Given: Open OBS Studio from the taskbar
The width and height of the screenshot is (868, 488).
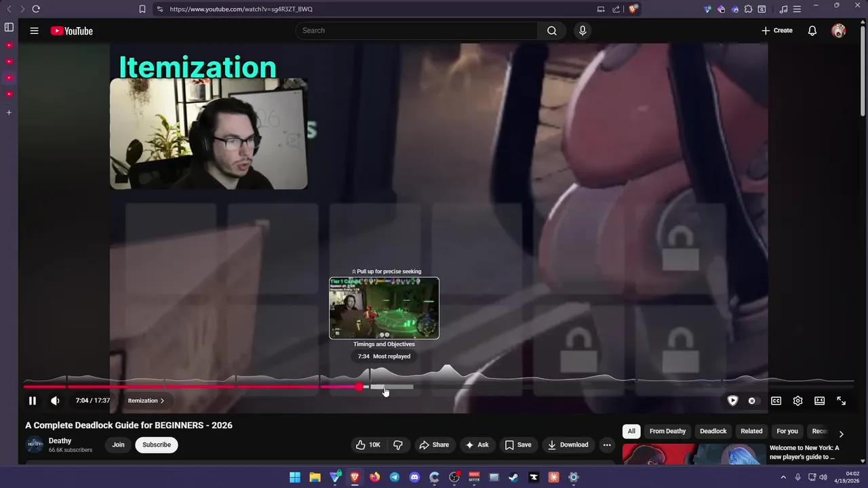Looking at the screenshot, I should tap(454, 477).
